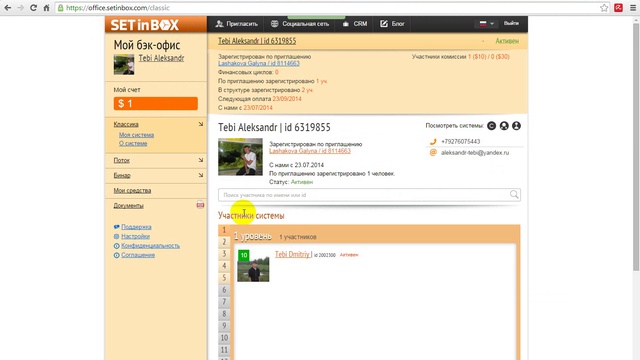640x360 pixels.
Task: Go to browser home icon
Action: pos(46,8)
